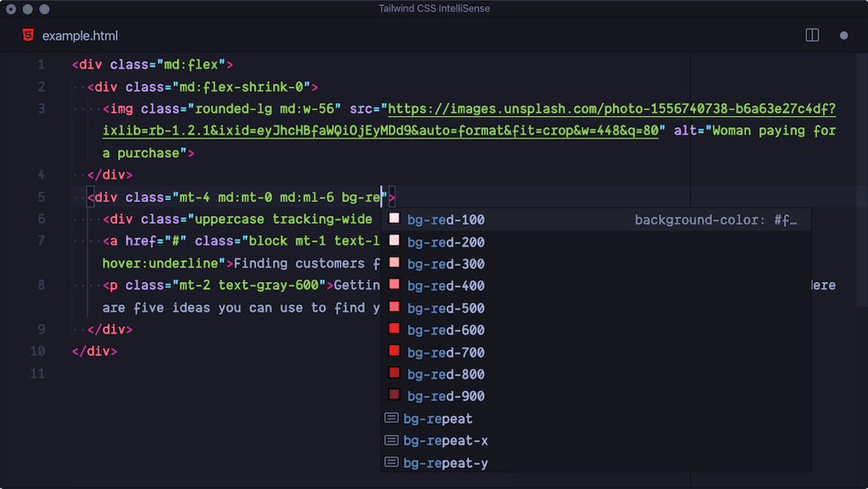
Task: Click the pale pink swatch icon beside bg-red-200
Action: (x=393, y=241)
